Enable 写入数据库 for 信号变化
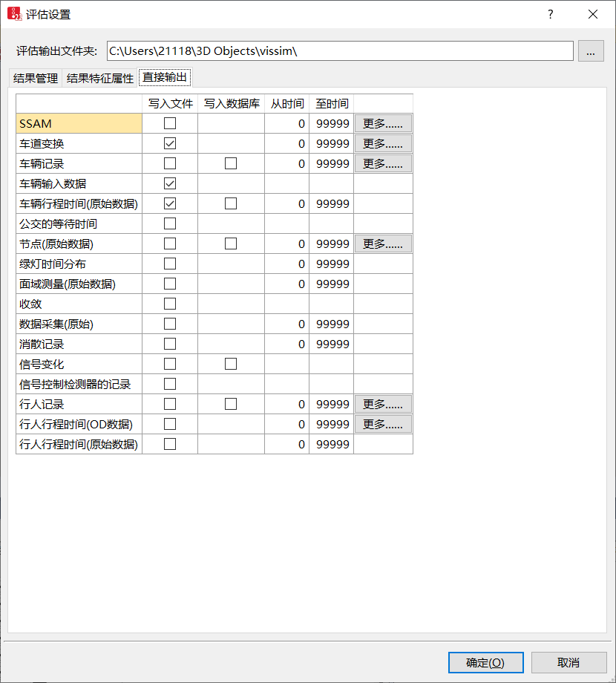 pos(231,364)
